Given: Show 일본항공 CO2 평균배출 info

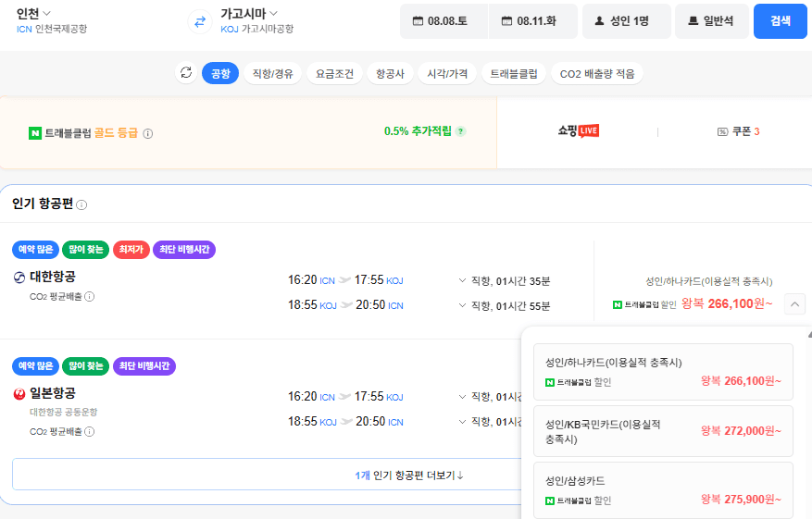Looking at the screenshot, I should 90,431.
